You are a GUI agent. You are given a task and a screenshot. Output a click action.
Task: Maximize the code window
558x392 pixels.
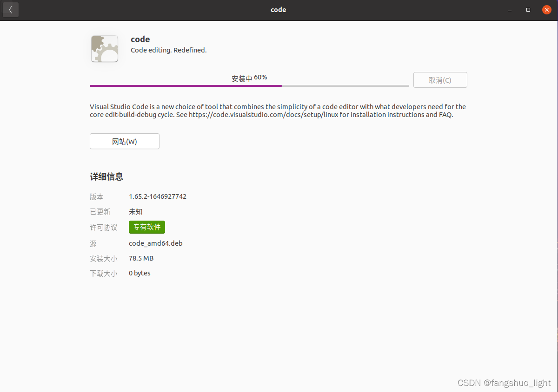pos(528,10)
